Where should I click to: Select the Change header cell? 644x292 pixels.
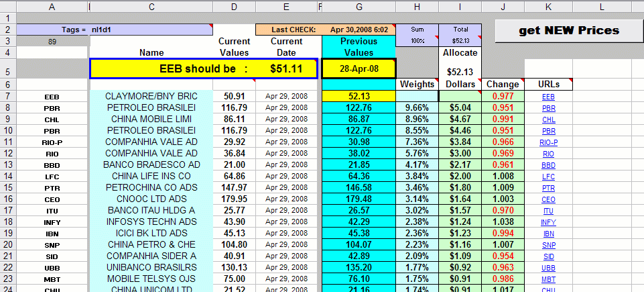pyautogui.click(x=503, y=85)
